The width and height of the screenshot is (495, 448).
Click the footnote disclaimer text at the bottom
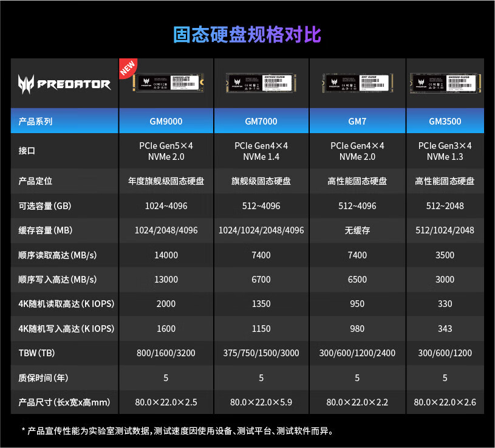[177, 431]
